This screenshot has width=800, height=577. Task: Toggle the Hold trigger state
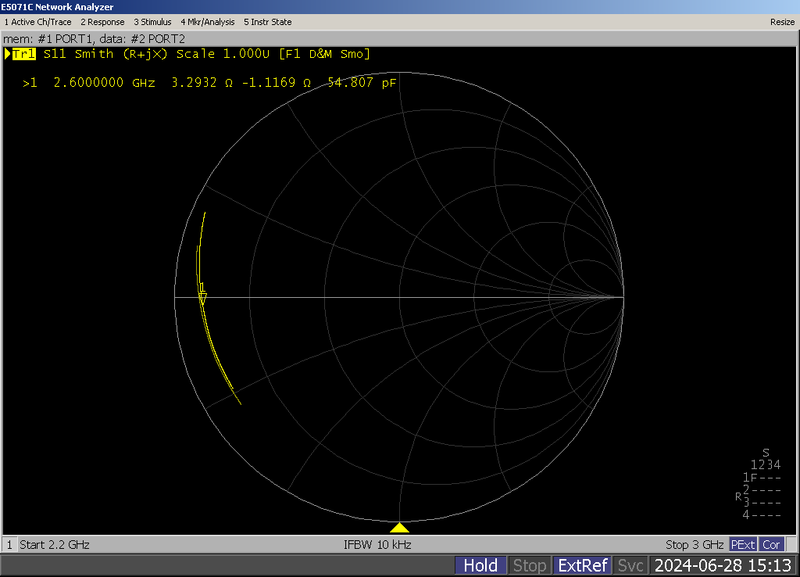pyautogui.click(x=479, y=565)
